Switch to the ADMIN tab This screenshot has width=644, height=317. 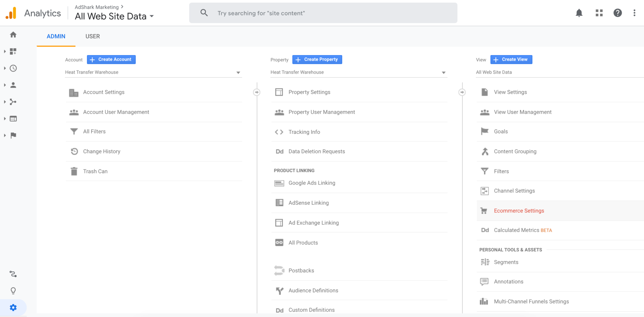(x=56, y=36)
